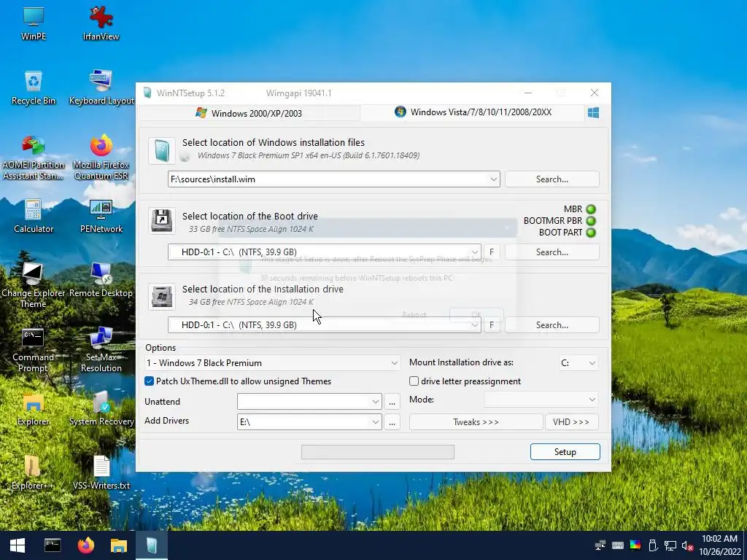This screenshot has width=747, height=560.
Task: Open the VHD >>> options
Action: click(x=572, y=422)
